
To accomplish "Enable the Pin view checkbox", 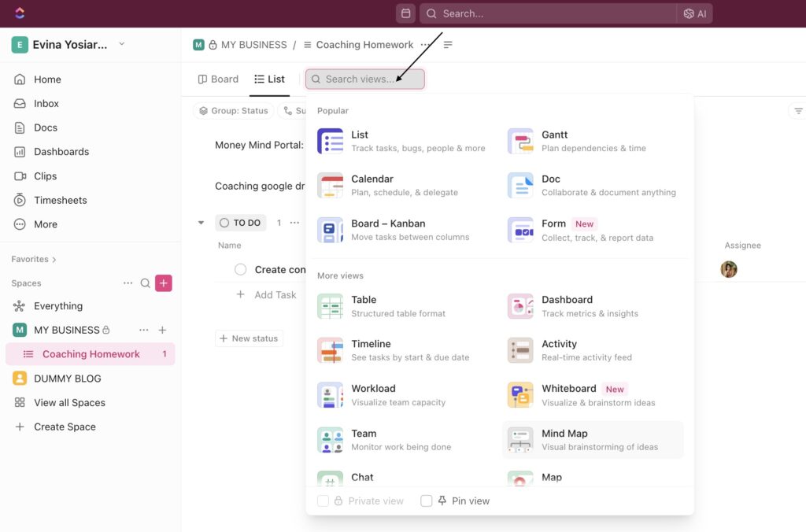I will [x=426, y=501].
